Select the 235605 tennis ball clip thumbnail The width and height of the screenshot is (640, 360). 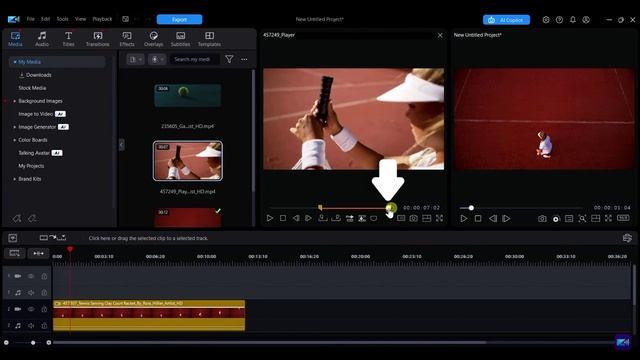[188, 96]
